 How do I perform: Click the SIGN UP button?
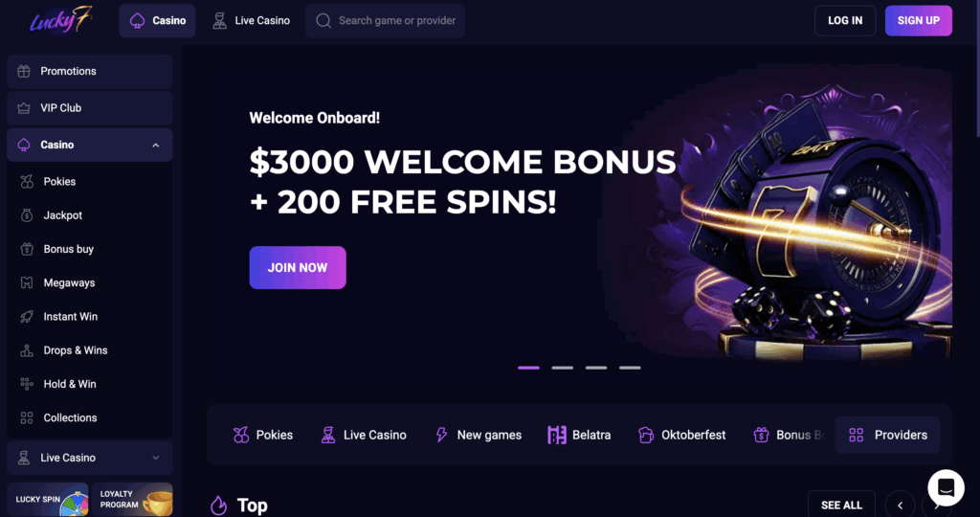[x=918, y=21]
